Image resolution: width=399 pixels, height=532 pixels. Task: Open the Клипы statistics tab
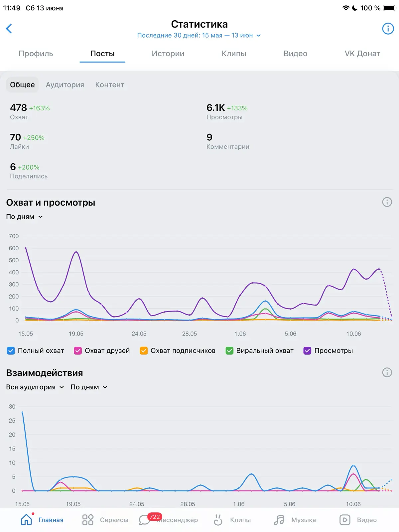(234, 54)
